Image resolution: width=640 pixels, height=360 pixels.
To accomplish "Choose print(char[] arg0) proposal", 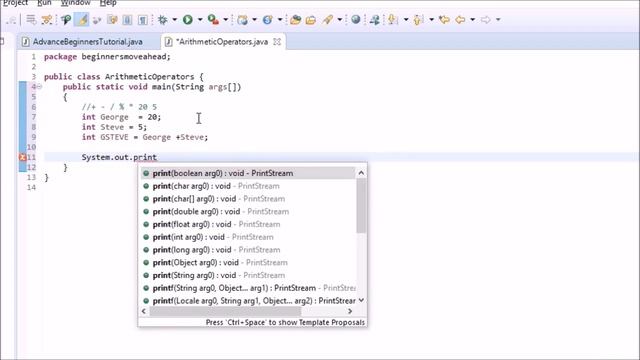I will [x=248, y=199].
